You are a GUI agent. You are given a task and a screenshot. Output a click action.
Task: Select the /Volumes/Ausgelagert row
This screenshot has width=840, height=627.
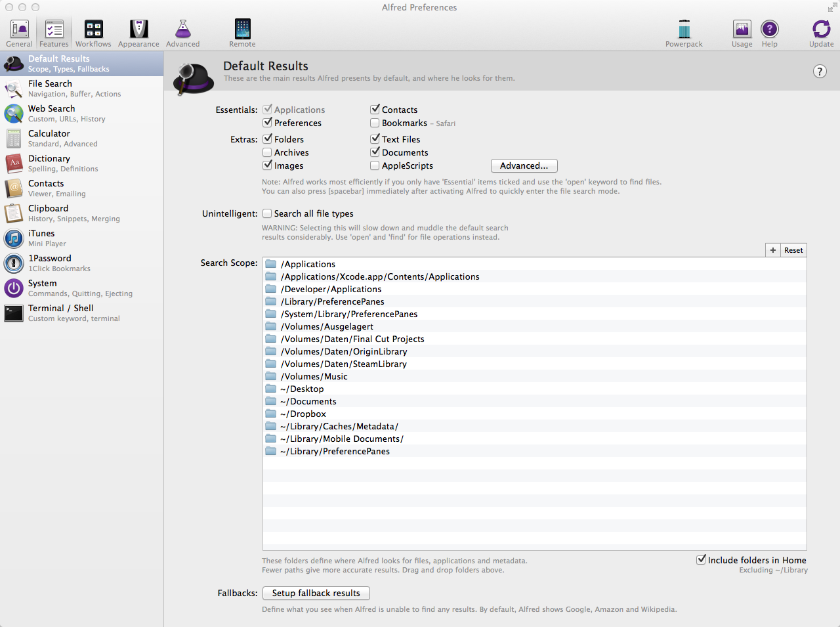coord(534,326)
